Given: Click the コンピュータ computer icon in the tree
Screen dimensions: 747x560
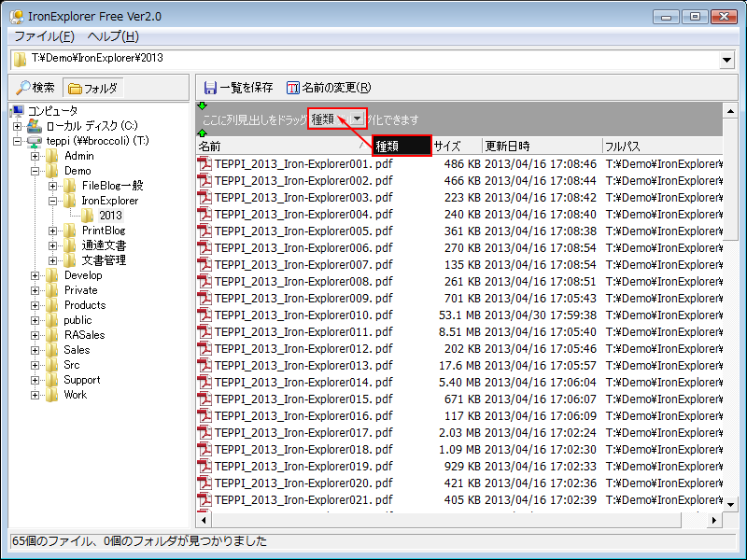Looking at the screenshot, I should (17, 111).
